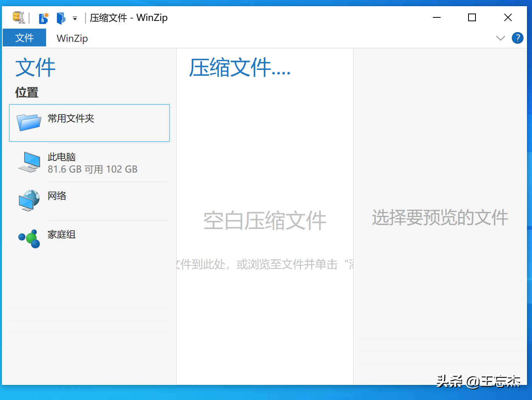This screenshot has height=400, width=532.
Task: Click the new Zip file quick access icon
Action: (44, 18)
